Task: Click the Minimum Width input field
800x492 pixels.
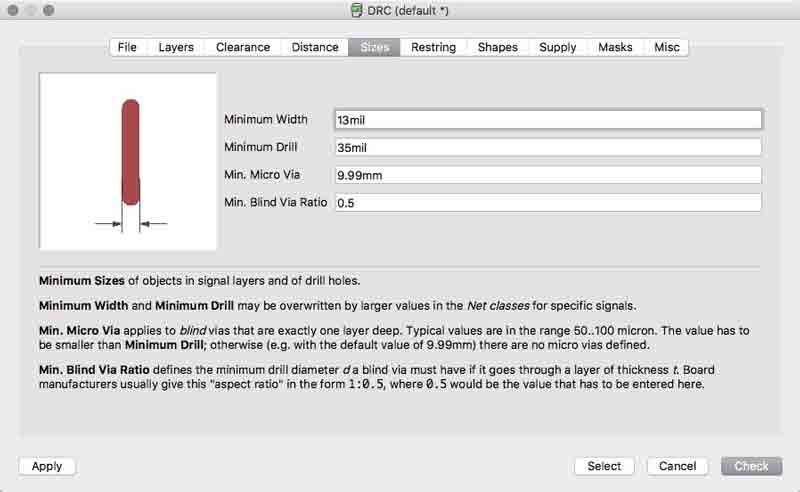Action: [548, 120]
